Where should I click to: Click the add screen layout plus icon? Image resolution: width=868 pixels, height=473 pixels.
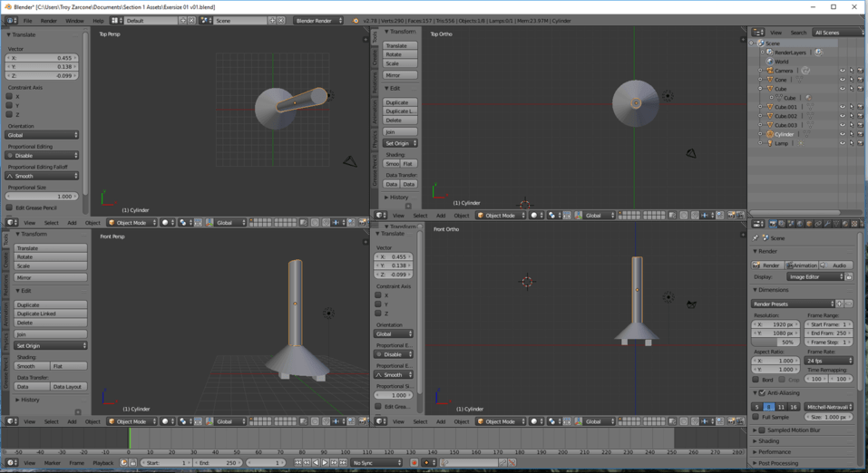182,20
